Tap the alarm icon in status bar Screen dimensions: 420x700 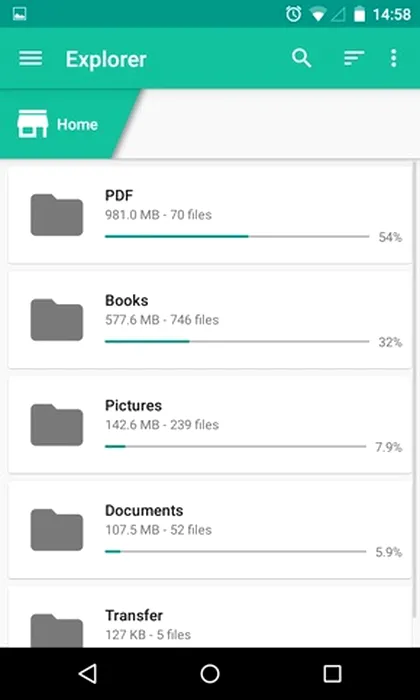click(294, 14)
